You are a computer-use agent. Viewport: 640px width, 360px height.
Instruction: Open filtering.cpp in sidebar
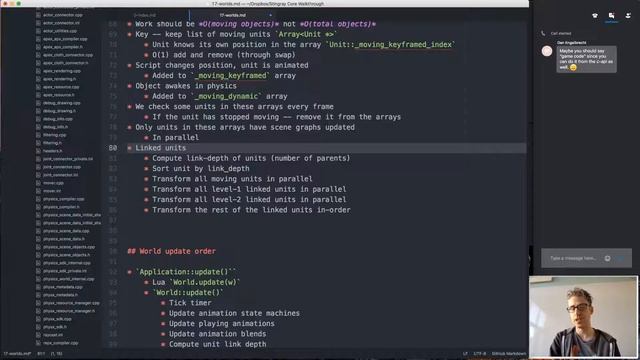54,135
